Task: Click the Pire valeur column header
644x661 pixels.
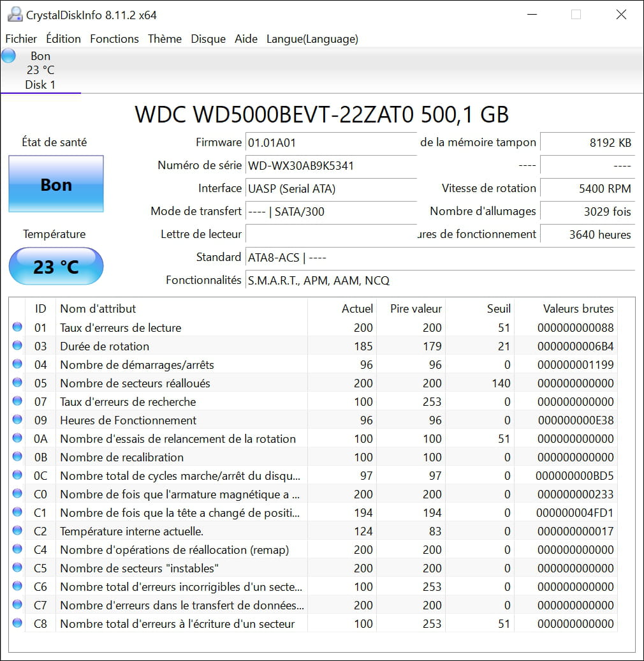Action: pos(411,309)
